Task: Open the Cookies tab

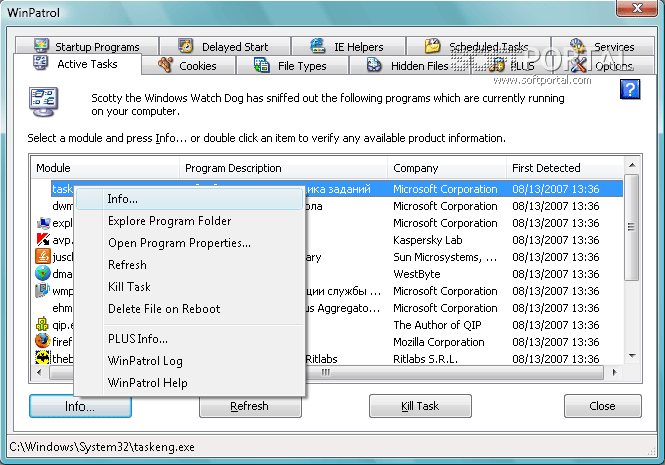Action: 188,66
